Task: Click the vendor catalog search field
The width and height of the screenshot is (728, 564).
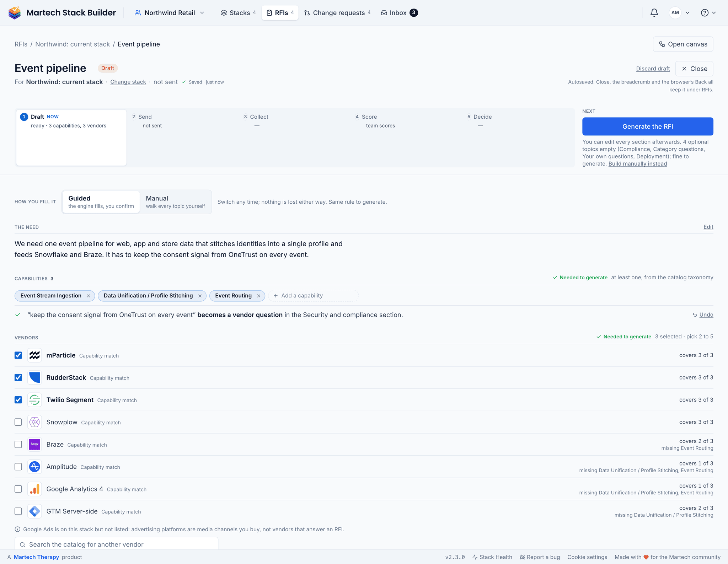Action: tap(116, 544)
